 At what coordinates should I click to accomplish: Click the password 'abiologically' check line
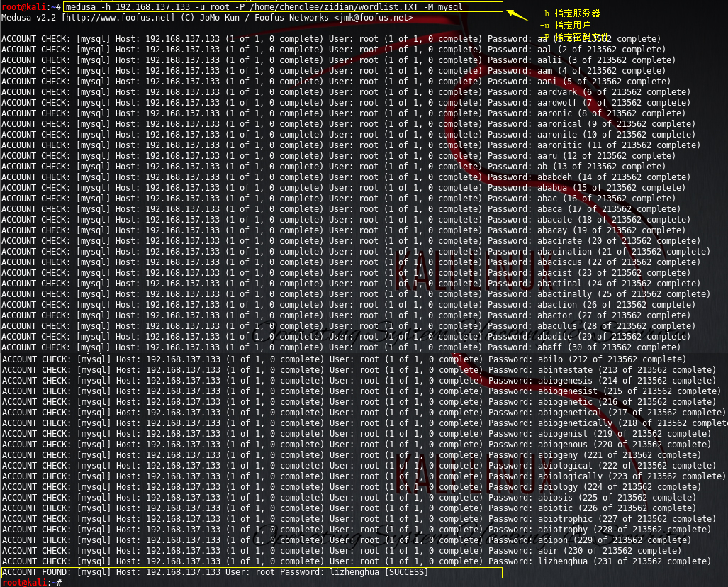tap(364, 476)
